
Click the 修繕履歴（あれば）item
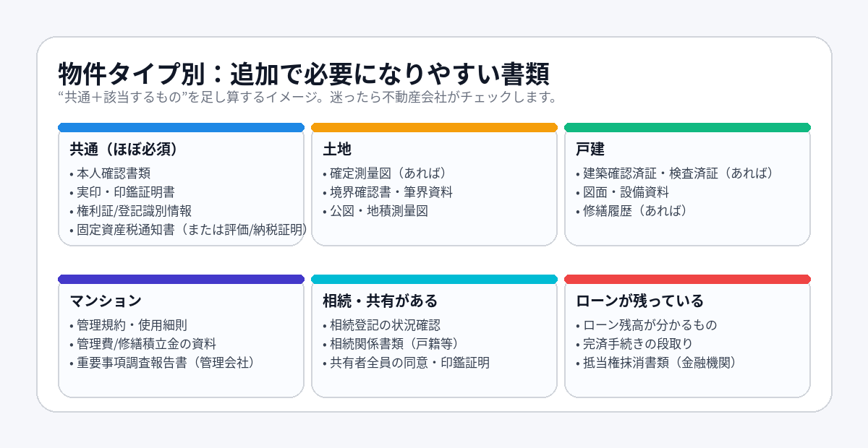(x=634, y=211)
